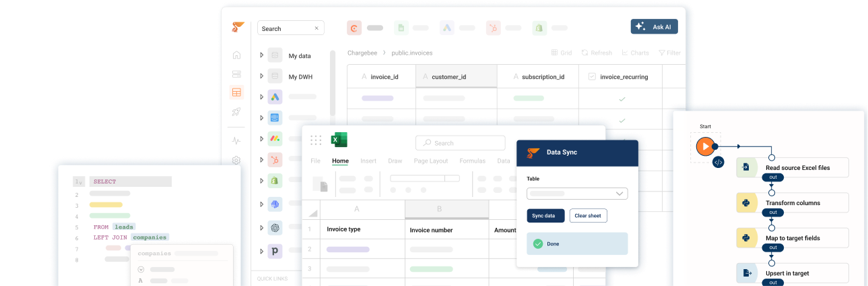Open the settings gear in sidebar
868x286 pixels.
point(236,160)
